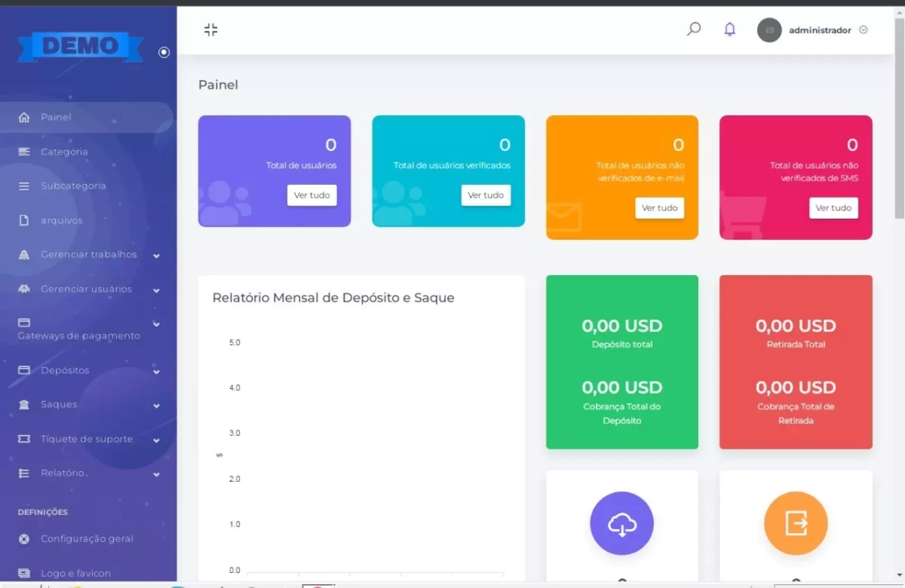905x588 pixels.
Task: Open administrador account dropdown arrow
Action: tap(863, 30)
